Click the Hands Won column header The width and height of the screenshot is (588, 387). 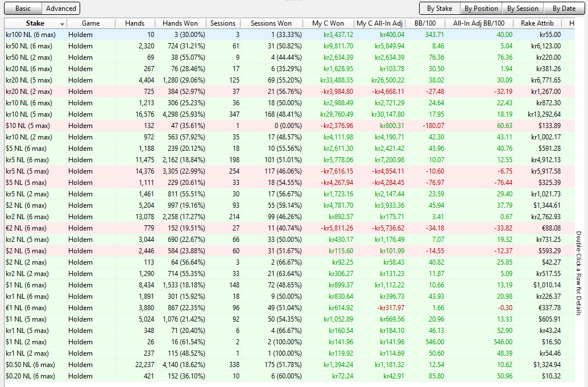pos(180,23)
